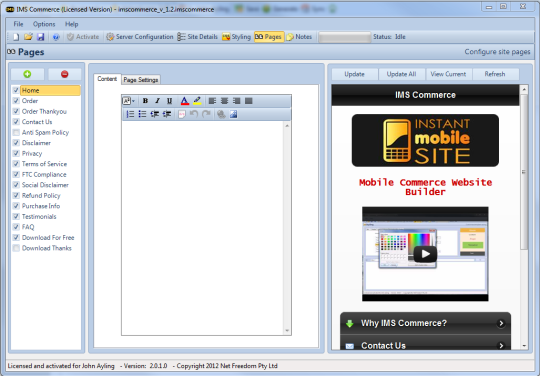The height and width of the screenshot is (376, 540).
Task: Switch to the Page Settings tab
Action: pos(141,80)
